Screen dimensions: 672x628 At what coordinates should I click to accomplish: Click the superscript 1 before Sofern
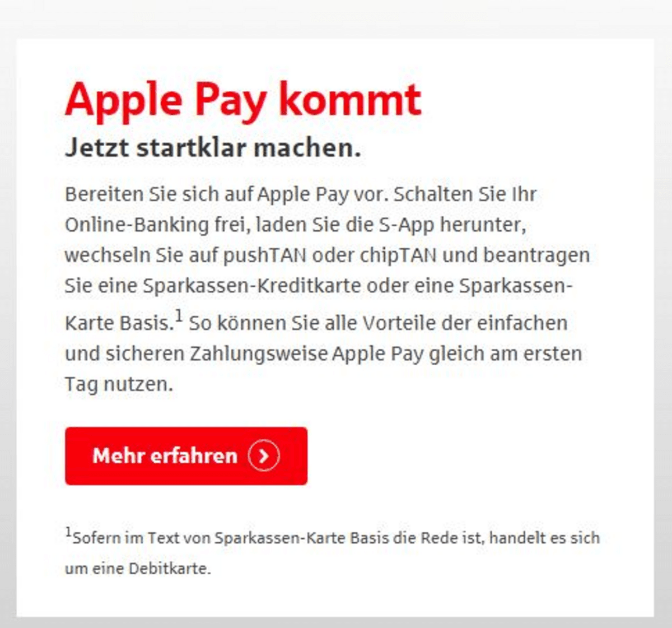pos(68,532)
